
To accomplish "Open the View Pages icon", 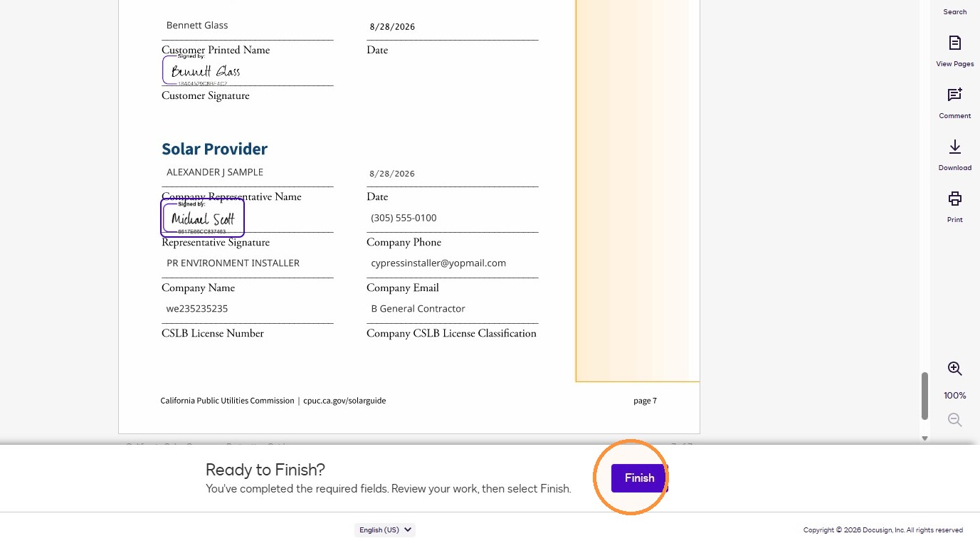I will (954, 43).
